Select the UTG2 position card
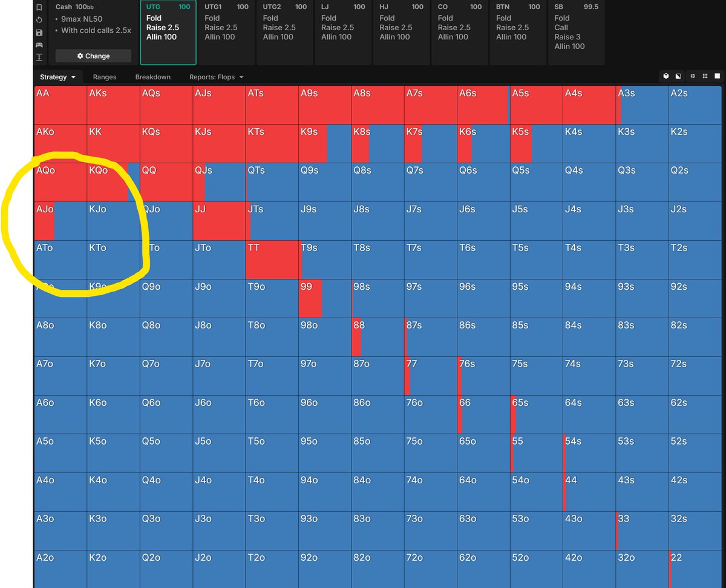Image resolution: width=726 pixels, height=588 pixels. 285,32
